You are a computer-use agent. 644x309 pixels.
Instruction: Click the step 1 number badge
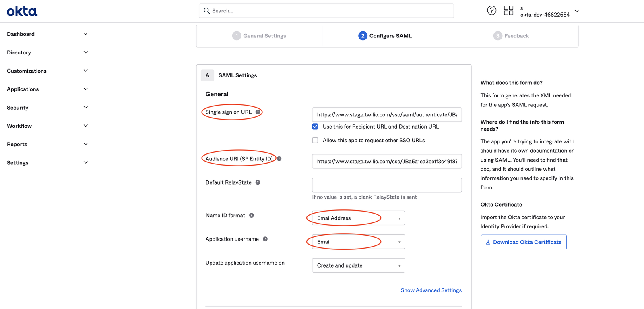(x=237, y=36)
